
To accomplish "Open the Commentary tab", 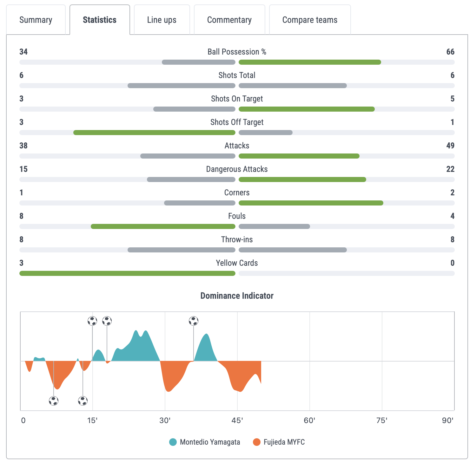I will coord(229,20).
